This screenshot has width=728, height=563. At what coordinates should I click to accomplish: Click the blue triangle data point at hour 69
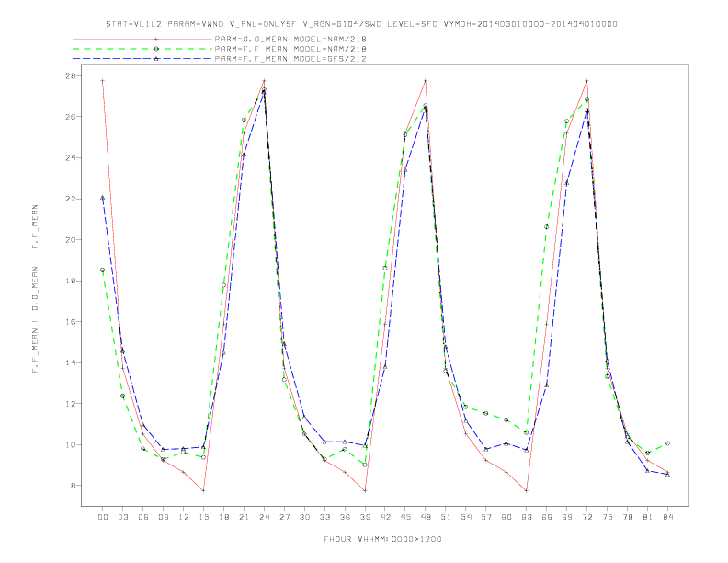[x=567, y=183]
